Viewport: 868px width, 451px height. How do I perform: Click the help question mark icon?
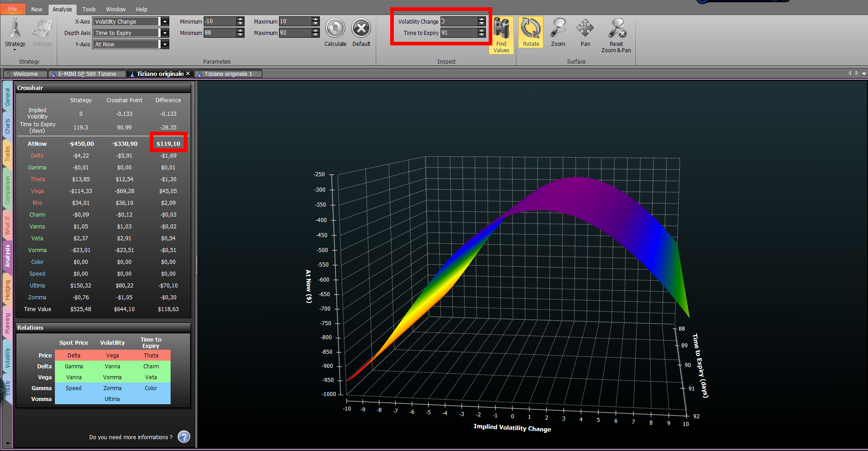(x=184, y=437)
